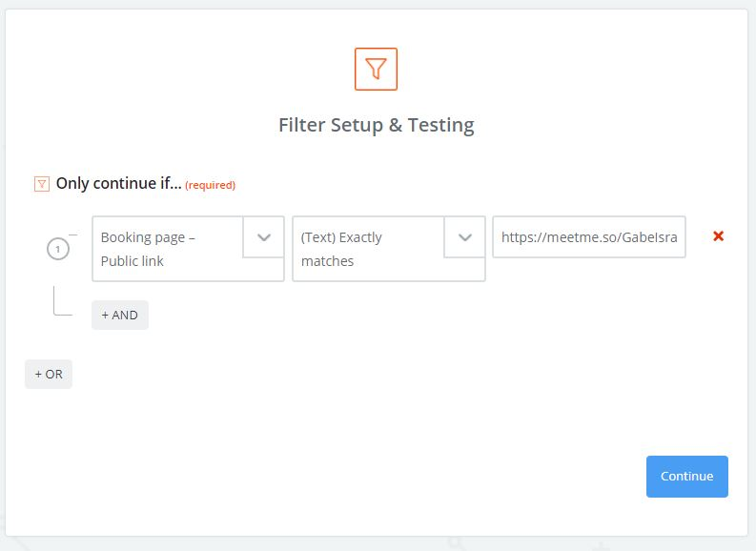Click small funnel icon beside Only continue if
756x551 pixels.
pos(41,184)
